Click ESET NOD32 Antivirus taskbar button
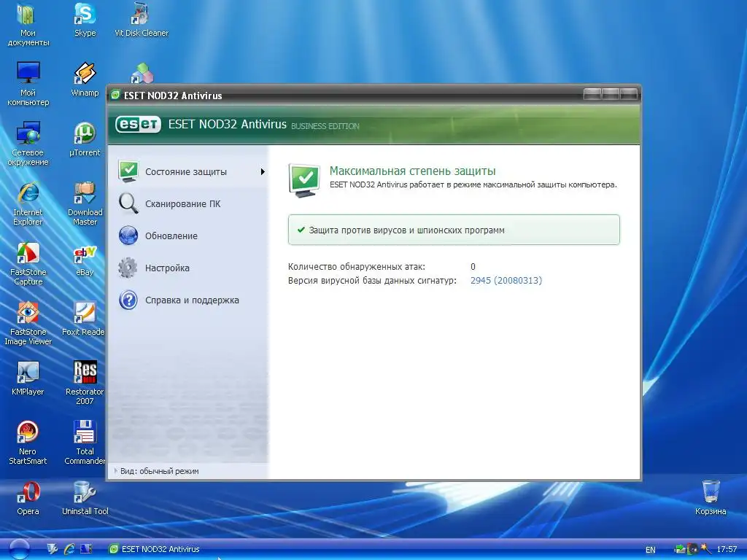 click(x=155, y=549)
